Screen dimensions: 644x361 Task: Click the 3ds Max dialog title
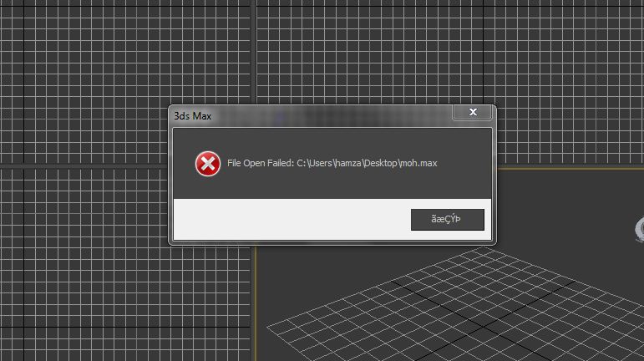click(193, 116)
